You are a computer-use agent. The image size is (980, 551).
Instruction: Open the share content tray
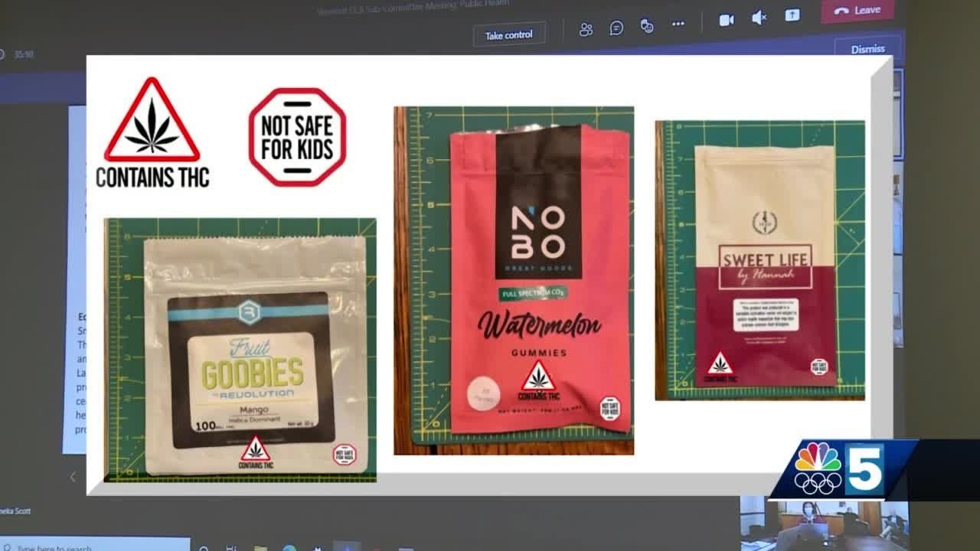point(792,15)
